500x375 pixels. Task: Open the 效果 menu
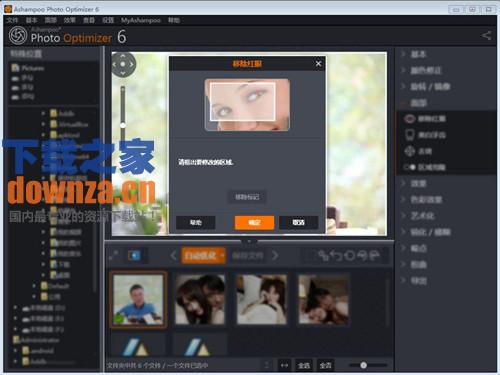(x=69, y=20)
